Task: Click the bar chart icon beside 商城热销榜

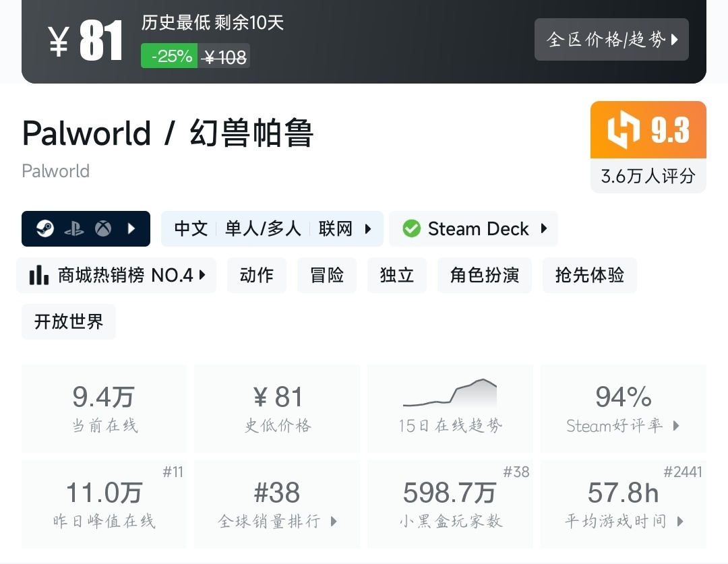Action: [39, 275]
